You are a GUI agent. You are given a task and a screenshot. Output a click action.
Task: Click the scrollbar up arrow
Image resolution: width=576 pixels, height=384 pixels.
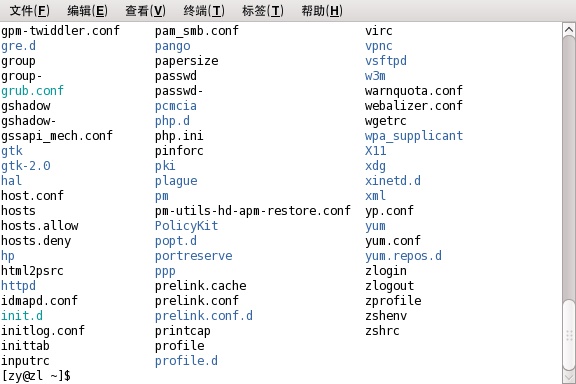click(569, 29)
